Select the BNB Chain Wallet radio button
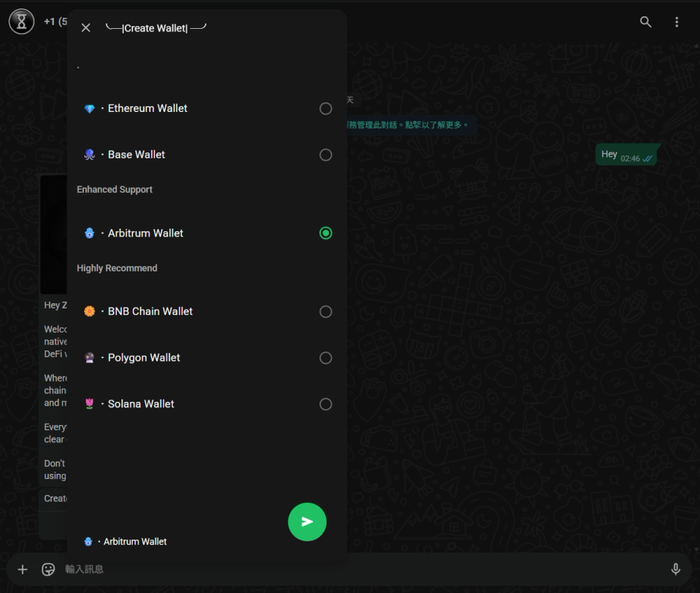This screenshot has width=700, height=593. click(325, 312)
